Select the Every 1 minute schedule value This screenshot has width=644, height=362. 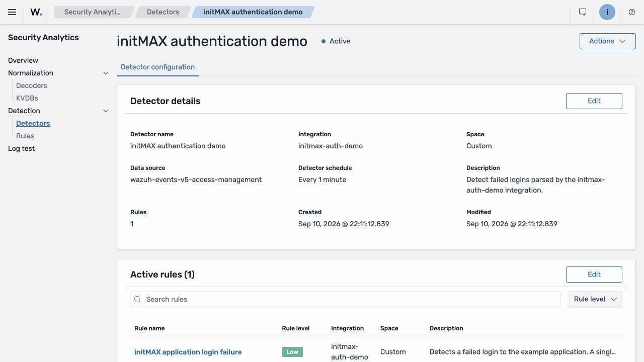click(x=322, y=179)
